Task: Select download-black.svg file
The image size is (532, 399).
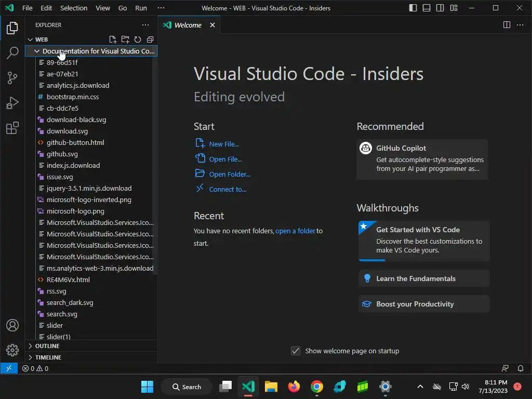Action: tap(91, 120)
